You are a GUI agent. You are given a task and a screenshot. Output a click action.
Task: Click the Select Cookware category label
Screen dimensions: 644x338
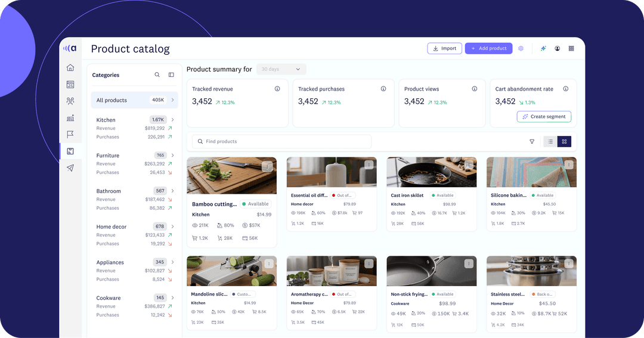(109, 297)
